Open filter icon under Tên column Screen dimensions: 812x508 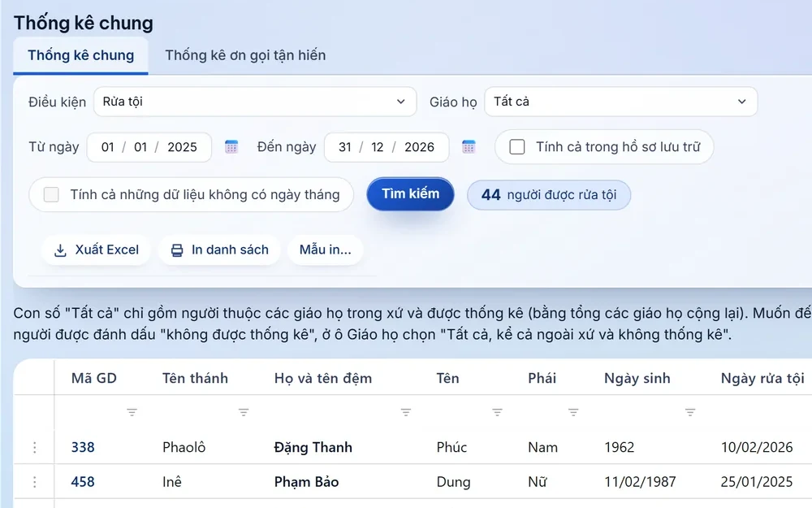[x=497, y=413]
